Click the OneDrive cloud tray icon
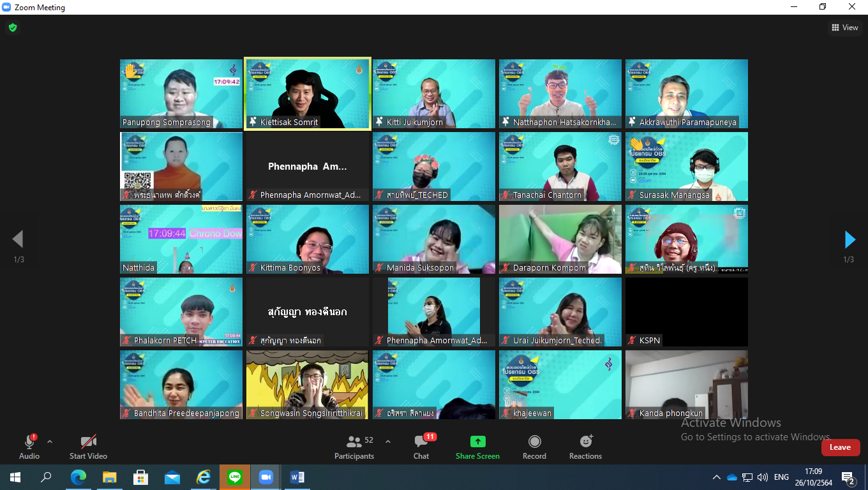This screenshot has height=490, width=868. point(732,477)
